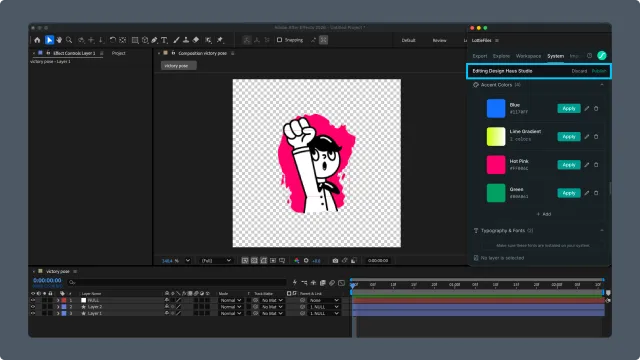Screen dimensions: 640x360
Task: Click the Motion Blur enable icon in timeline
Action: point(332,282)
